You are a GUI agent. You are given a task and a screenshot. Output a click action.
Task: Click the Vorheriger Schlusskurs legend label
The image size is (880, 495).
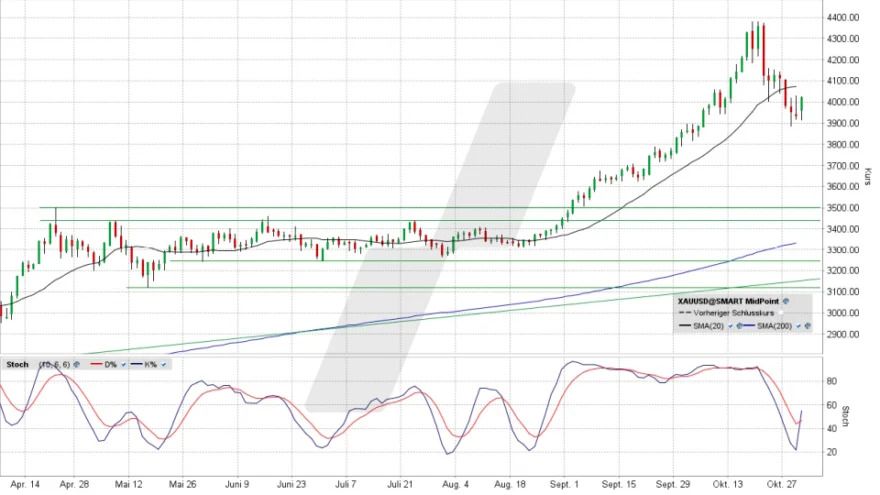(x=733, y=313)
